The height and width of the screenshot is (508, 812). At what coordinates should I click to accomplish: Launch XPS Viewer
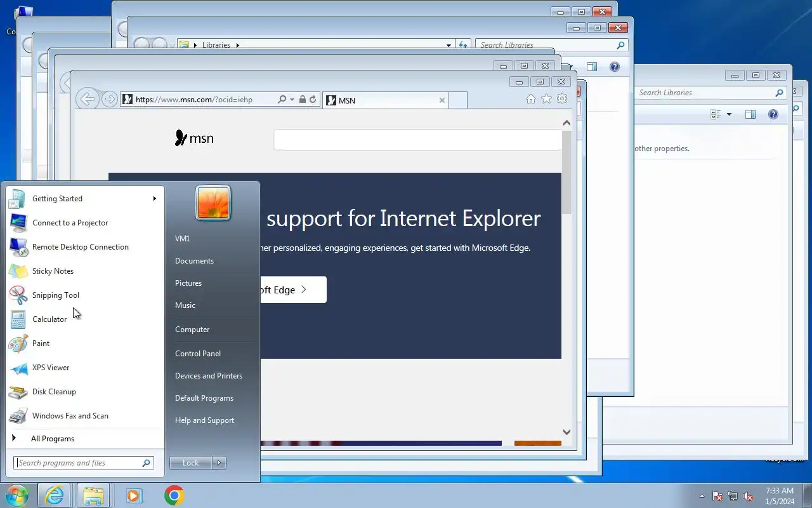84,368
